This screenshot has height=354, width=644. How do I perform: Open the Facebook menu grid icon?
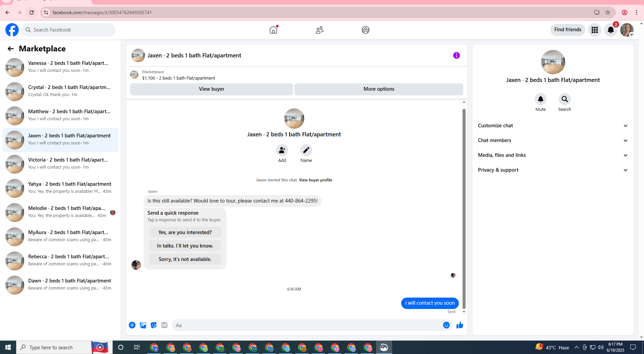[x=595, y=30]
